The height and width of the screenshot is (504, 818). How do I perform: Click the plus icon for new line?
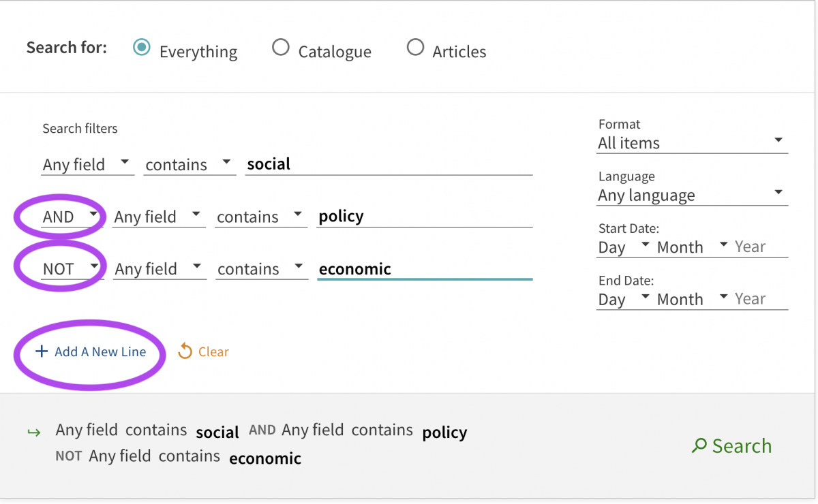[42, 351]
